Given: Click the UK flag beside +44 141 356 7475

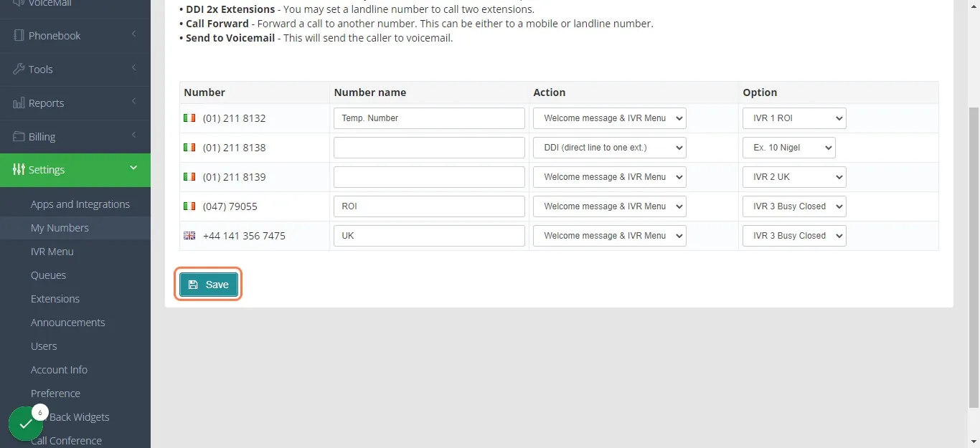Looking at the screenshot, I should point(189,236).
